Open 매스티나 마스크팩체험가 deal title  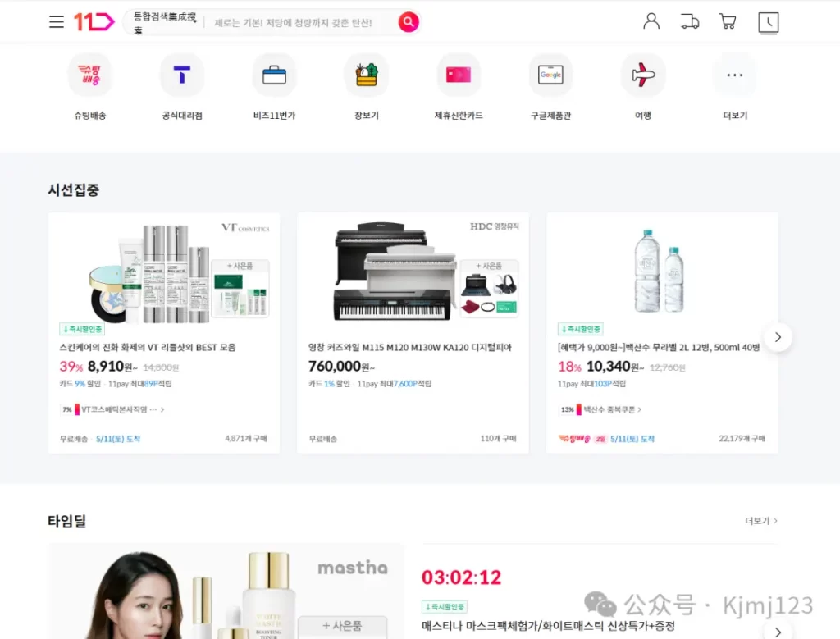(548, 626)
